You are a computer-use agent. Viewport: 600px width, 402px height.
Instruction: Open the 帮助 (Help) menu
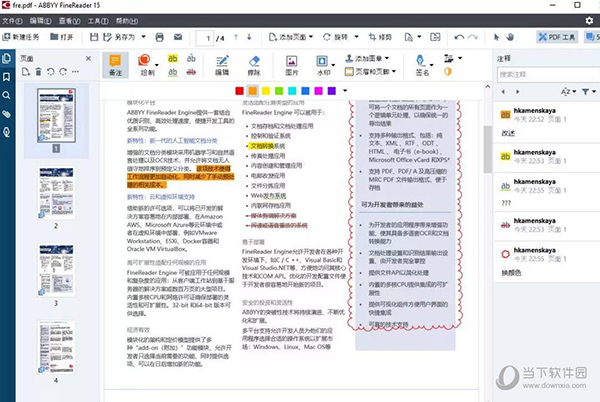coord(127,21)
